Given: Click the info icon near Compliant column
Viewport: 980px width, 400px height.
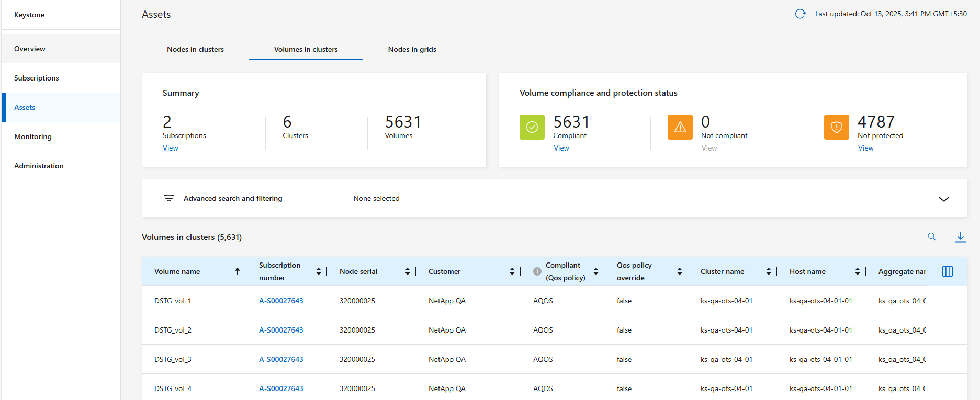Looking at the screenshot, I should click(537, 271).
